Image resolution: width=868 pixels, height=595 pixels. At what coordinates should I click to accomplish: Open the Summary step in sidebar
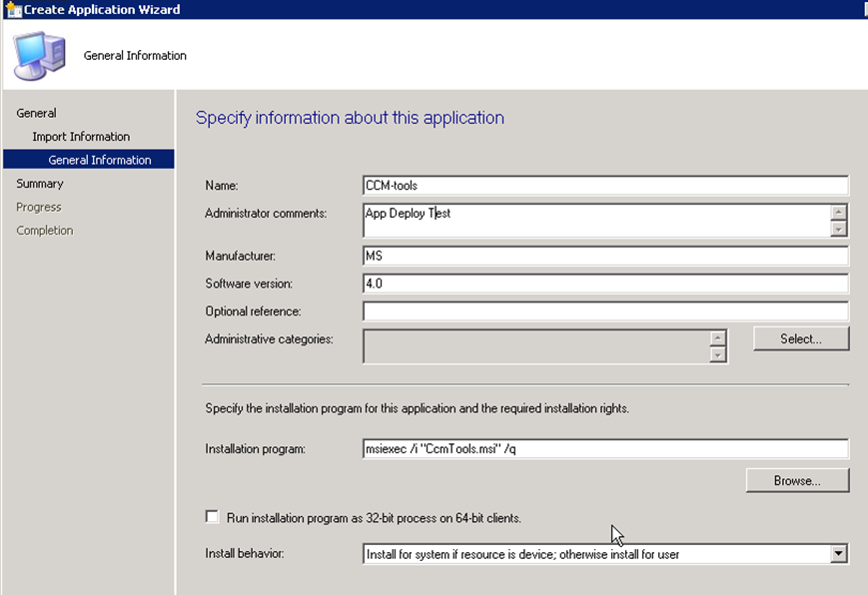point(40,184)
